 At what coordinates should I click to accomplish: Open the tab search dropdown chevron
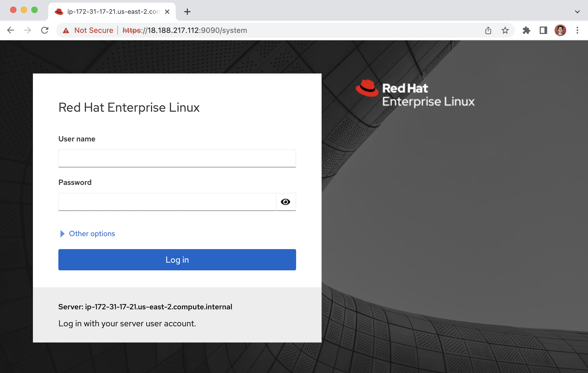coord(577,12)
